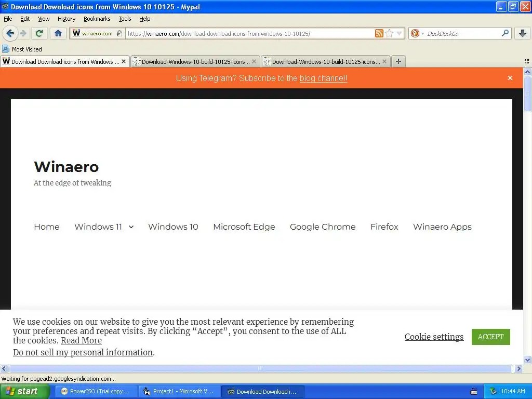532x399 pixels.
Task: Open DuckDuckGo search engine selector dropdown
Action: [x=417, y=33]
